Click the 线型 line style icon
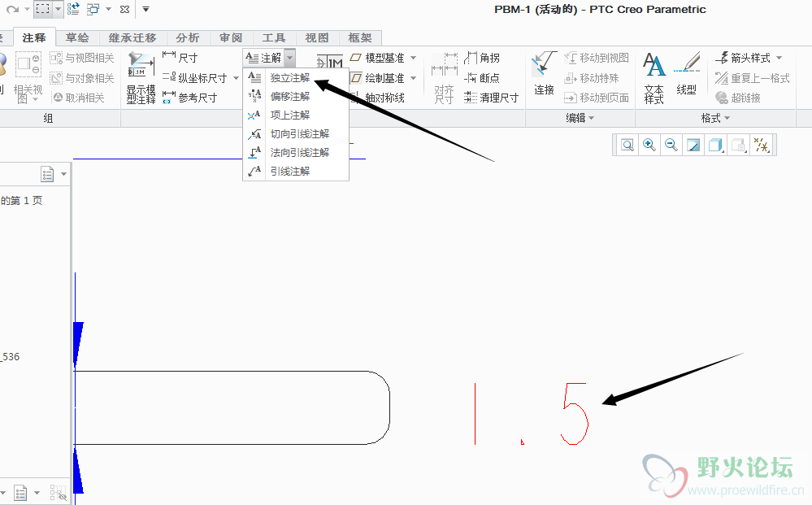This screenshot has height=505, width=812. (687, 73)
